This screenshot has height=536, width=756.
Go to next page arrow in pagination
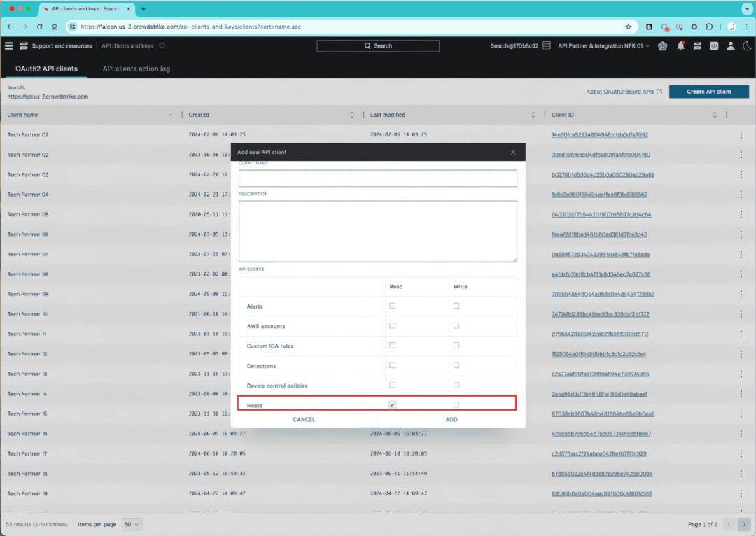click(x=744, y=524)
